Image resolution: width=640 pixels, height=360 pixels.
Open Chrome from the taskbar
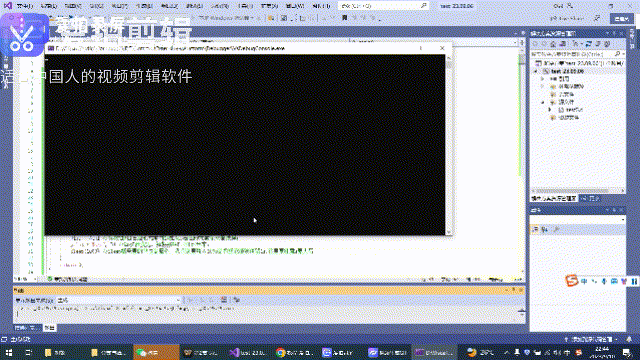tap(294, 352)
